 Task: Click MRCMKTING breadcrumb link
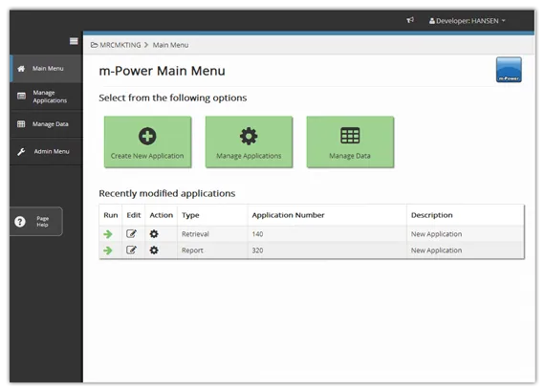(x=120, y=45)
